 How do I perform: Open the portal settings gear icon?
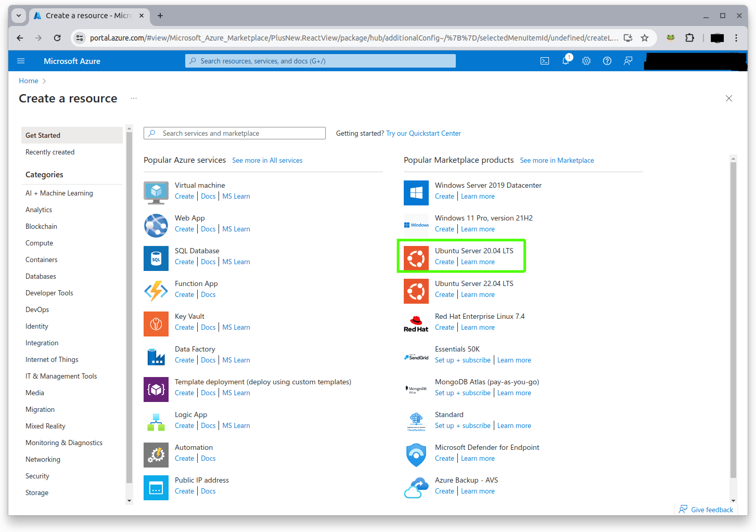[586, 61]
